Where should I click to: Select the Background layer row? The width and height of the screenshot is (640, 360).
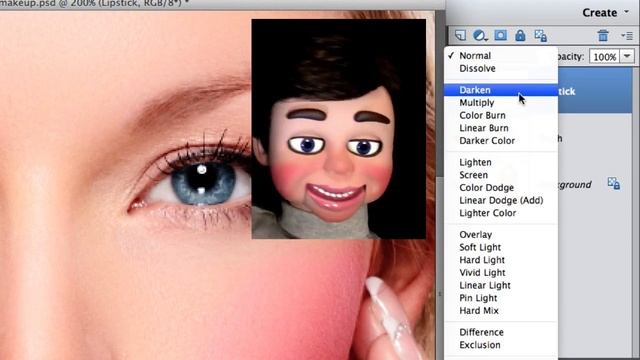(594, 184)
